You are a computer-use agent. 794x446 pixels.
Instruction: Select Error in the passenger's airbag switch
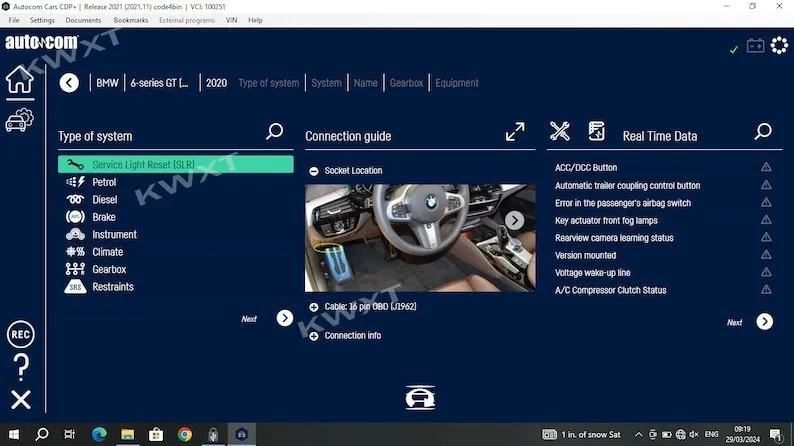point(623,203)
